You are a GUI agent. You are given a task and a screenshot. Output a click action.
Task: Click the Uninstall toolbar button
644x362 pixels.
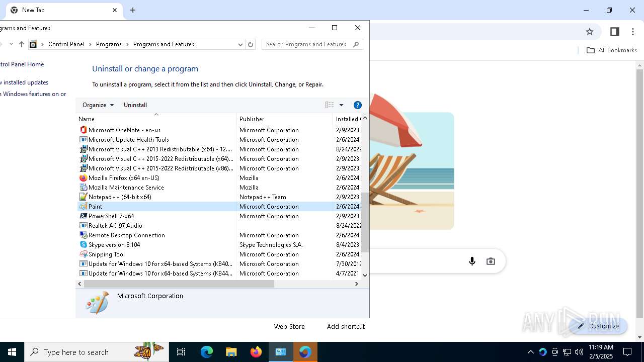point(135,105)
